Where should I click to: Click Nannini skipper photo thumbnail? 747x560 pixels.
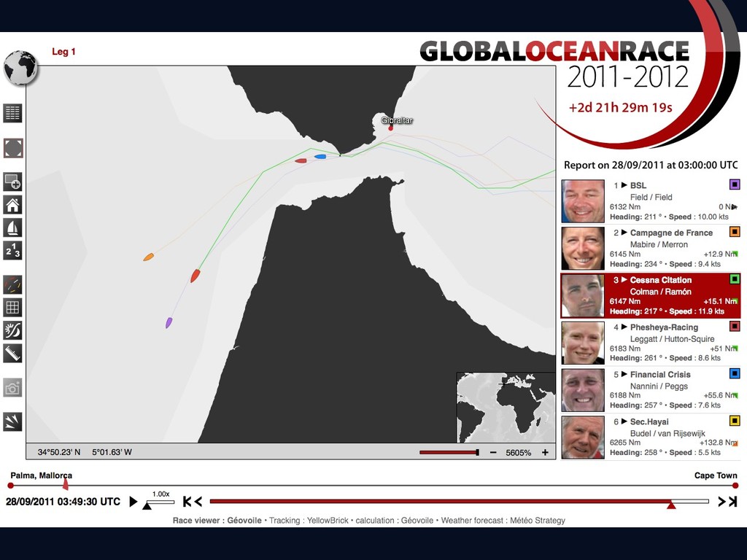pos(583,390)
